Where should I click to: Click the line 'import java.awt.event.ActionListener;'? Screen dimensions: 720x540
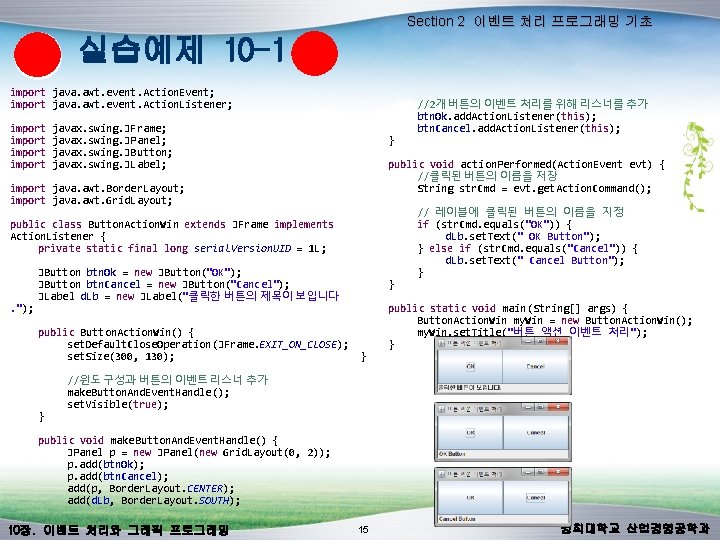[x=121, y=105]
